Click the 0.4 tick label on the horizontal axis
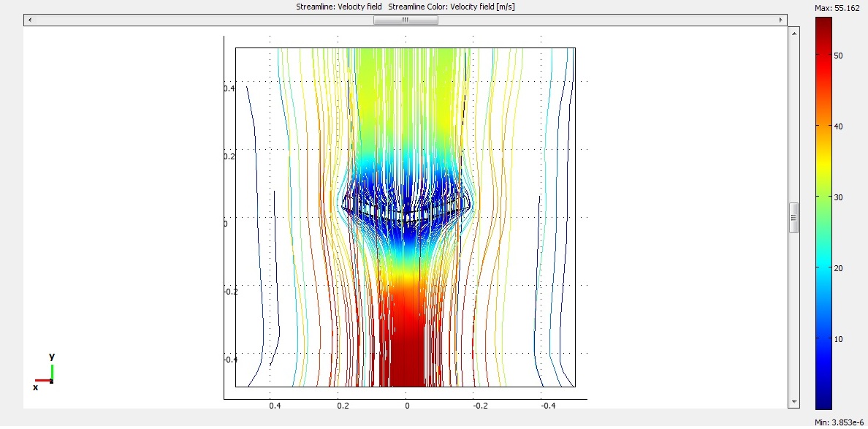Screen dimensions: 868x429 (275, 406)
